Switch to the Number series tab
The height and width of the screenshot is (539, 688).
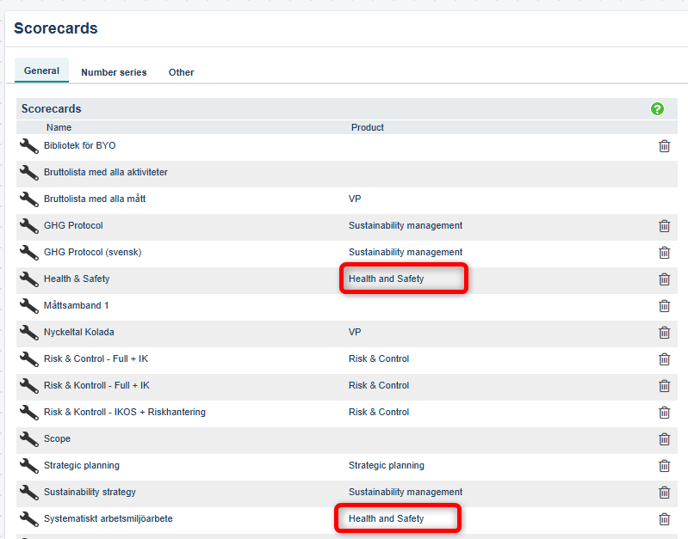point(114,72)
